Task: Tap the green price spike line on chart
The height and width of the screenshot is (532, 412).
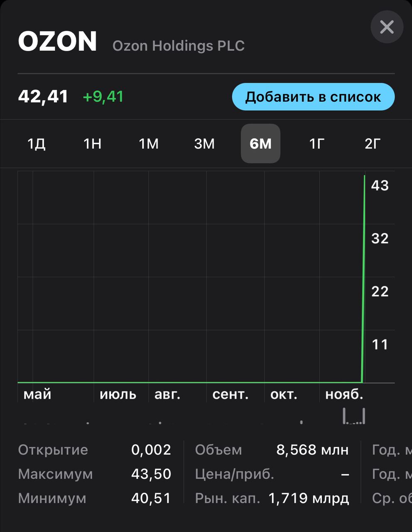Action: 364,278
